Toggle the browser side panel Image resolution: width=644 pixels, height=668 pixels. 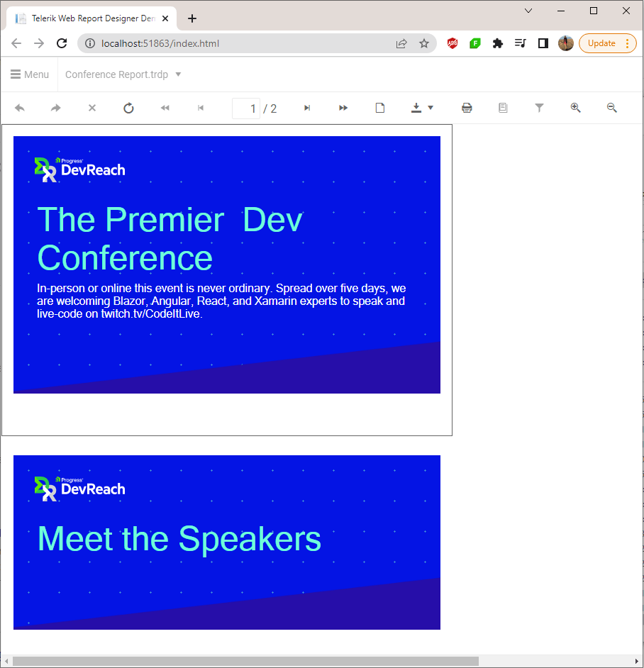point(543,43)
